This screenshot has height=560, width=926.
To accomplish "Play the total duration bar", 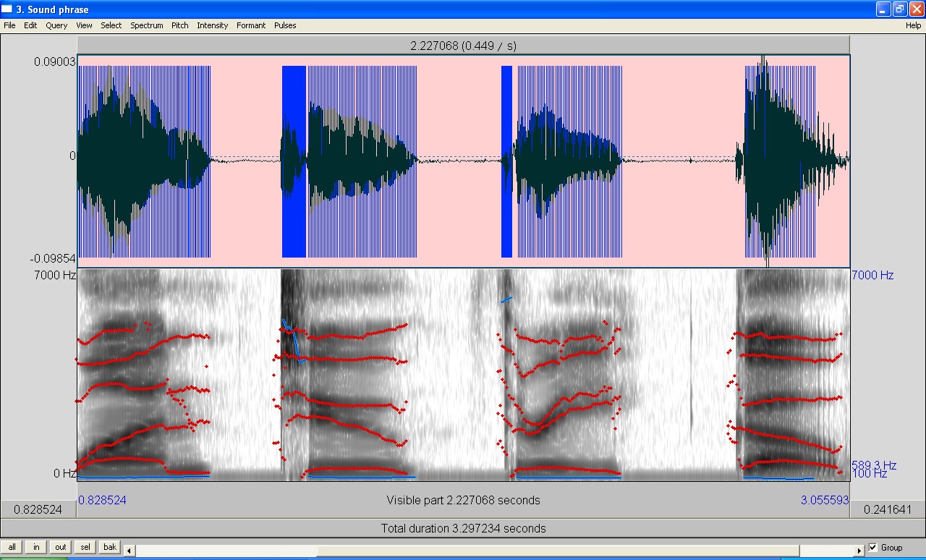I will (463, 528).
